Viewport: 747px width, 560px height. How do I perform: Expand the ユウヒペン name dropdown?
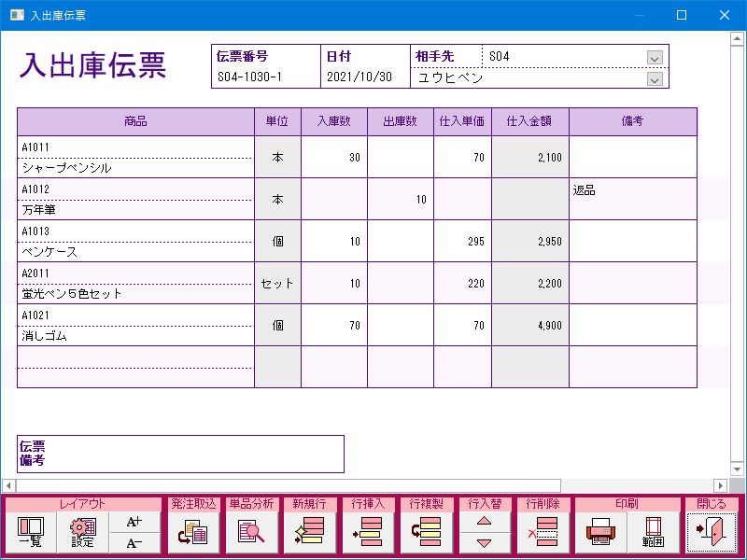pyautogui.click(x=655, y=79)
